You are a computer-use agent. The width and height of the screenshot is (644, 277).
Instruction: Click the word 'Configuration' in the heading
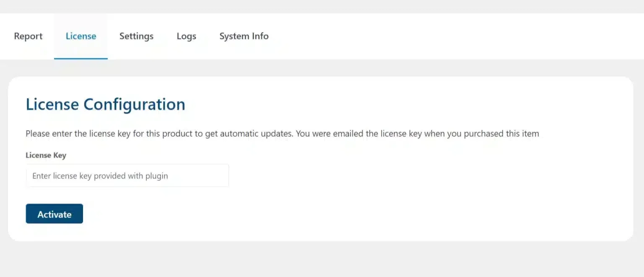134,105
